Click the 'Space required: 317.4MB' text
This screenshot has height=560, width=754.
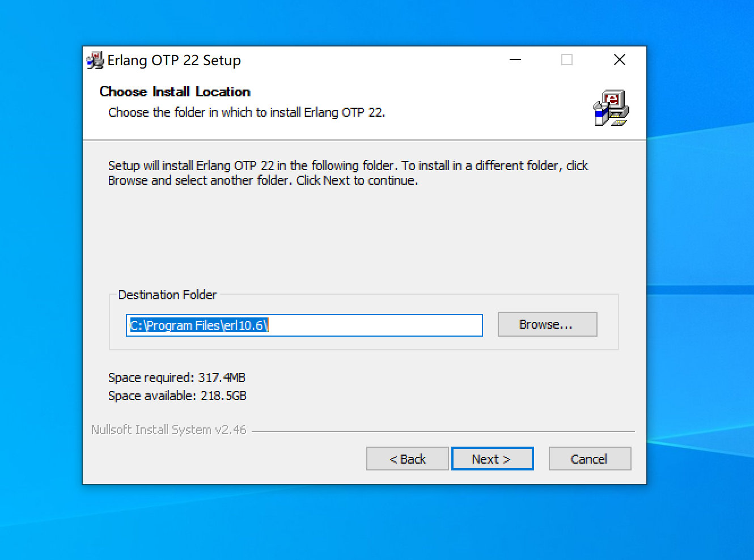point(177,377)
